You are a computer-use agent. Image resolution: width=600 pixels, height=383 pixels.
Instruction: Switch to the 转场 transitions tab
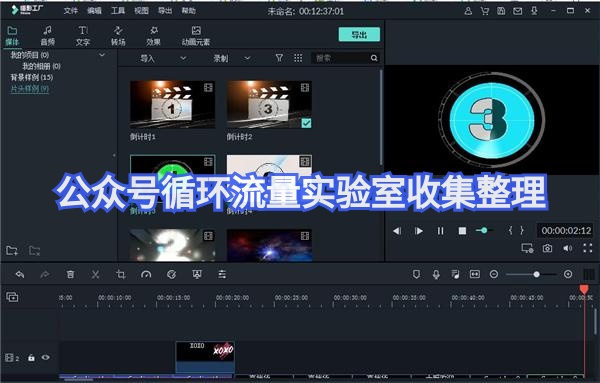[118, 36]
